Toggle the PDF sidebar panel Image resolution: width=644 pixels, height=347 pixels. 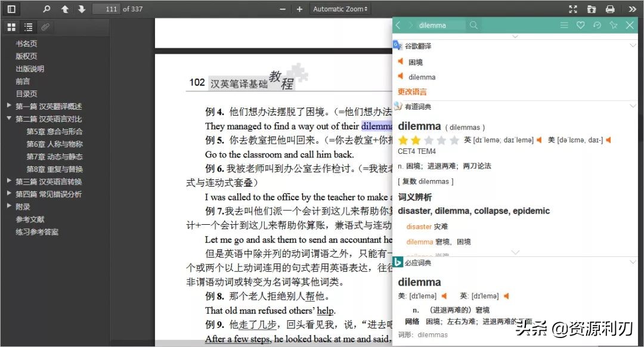click(x=11, y=8)
